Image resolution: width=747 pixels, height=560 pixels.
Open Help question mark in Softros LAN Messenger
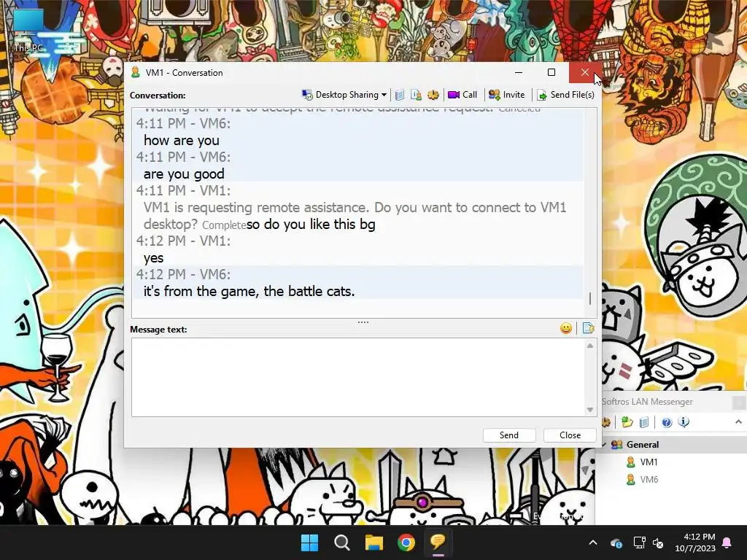pos(667,422)
